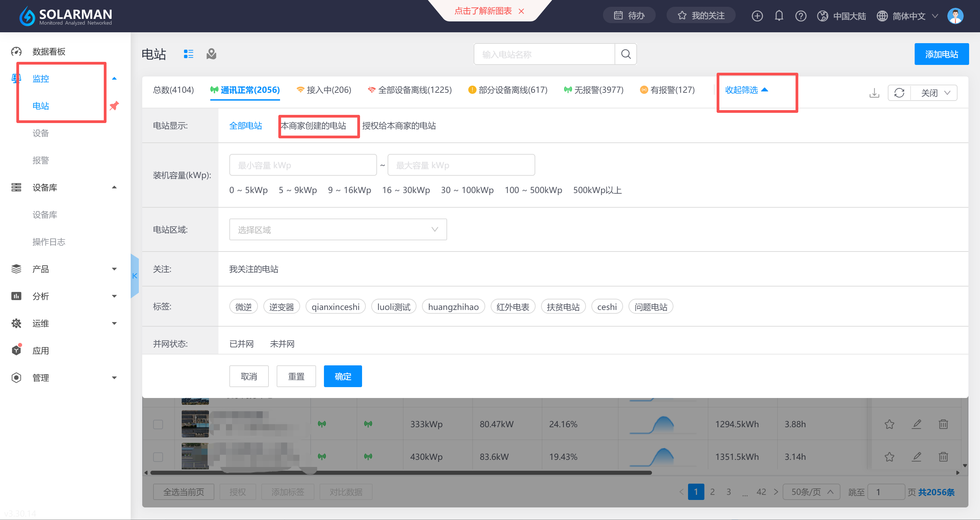The height and width of the screenshot is (520, 980).
Task: Check the 333kWp station row checkbox
Action: point(158,424)
